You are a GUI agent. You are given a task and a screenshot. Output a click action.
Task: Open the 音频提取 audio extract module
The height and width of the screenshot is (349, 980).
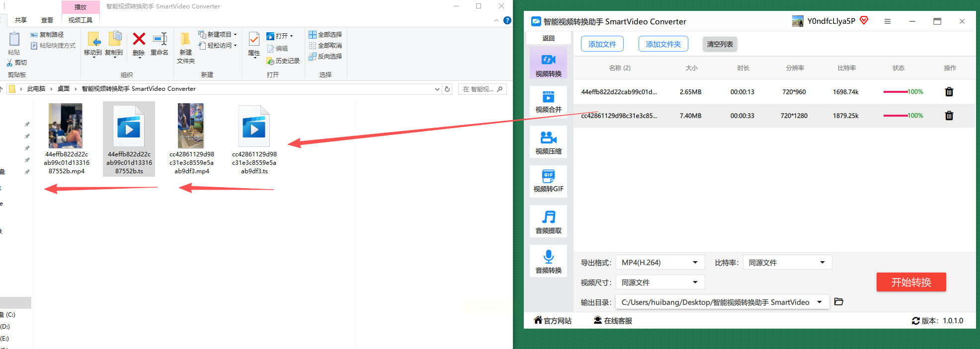pos(548,221)
